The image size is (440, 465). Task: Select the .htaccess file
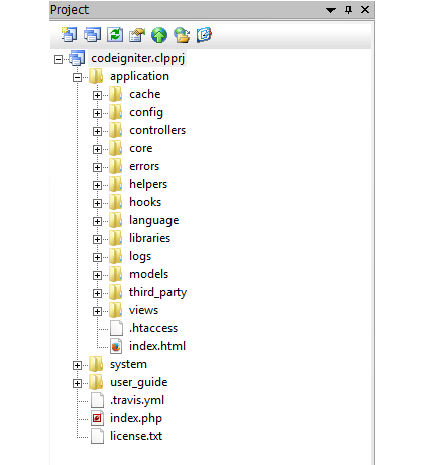click(x=153, y=328)
